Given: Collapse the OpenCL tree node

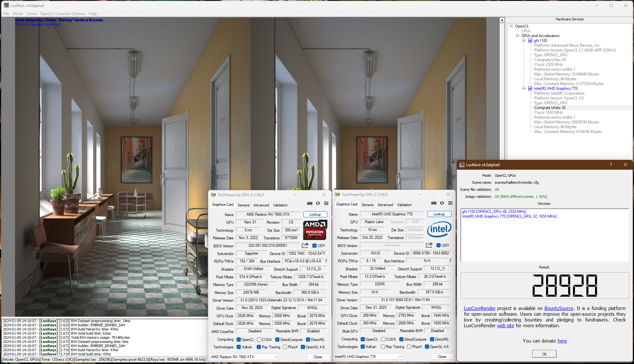Looking at the screenshot, I should tap(511, 26).
